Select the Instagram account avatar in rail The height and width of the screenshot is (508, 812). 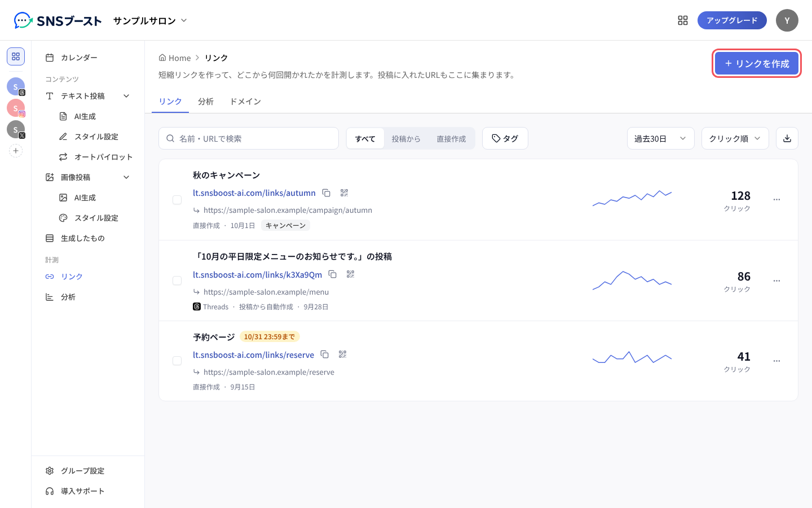16,108
